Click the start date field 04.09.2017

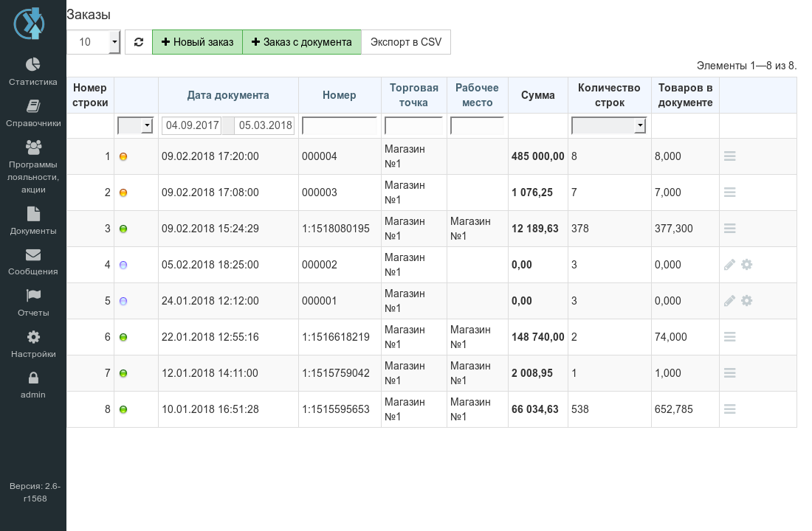tap(192, 125)
